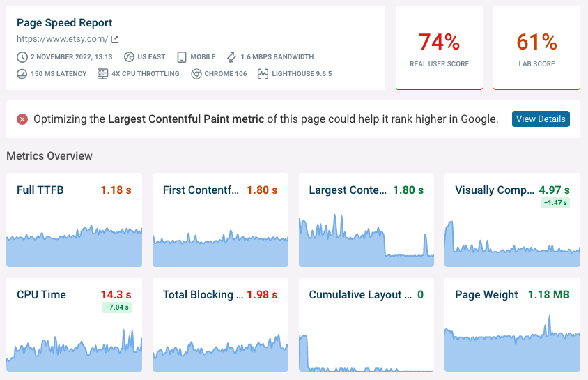588x380 pixels.
Task: Click the 2 NOVEMBER 2022, 13:13 text
Action: point(72,57)
